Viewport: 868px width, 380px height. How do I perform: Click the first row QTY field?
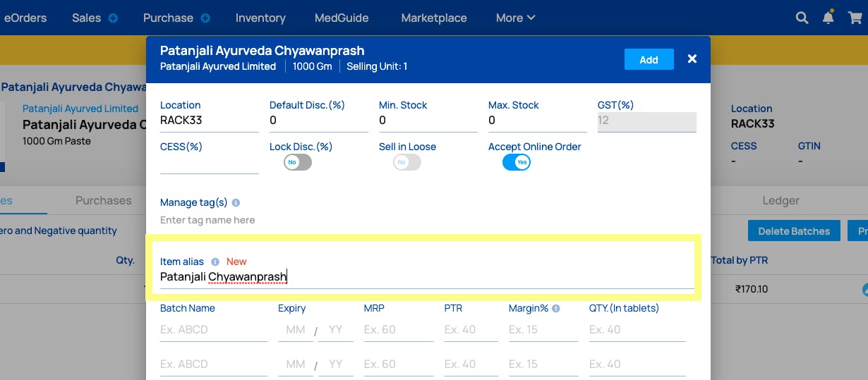point(637,330)
